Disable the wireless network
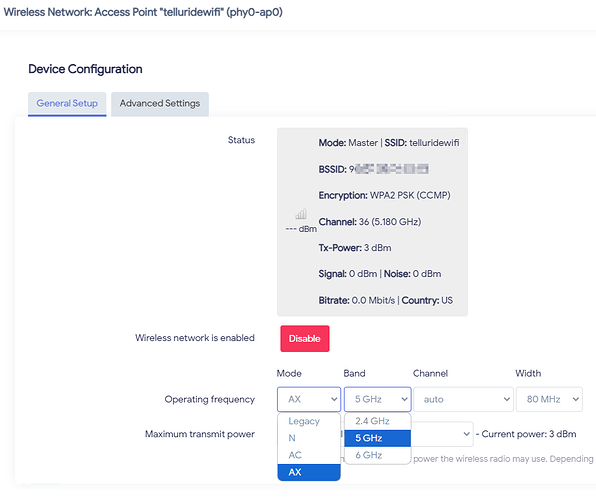The width and height of the screenshot is (596, 500). click(304, 338)
